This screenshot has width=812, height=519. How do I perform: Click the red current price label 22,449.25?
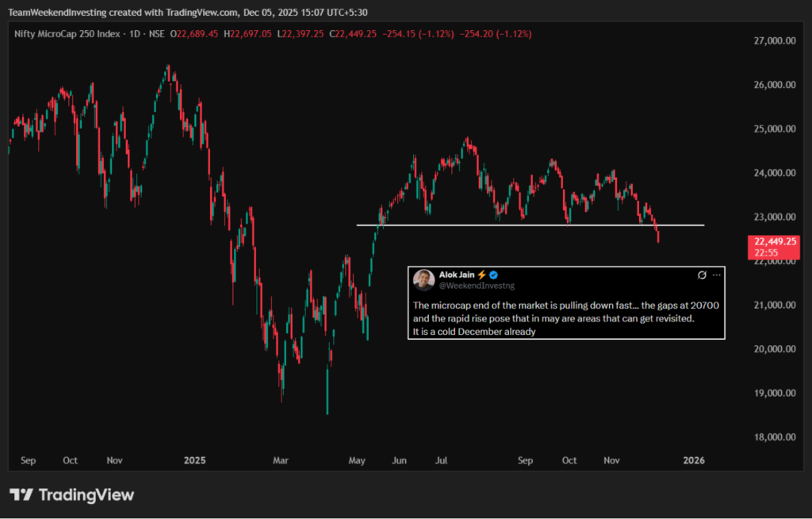[774, 241]
